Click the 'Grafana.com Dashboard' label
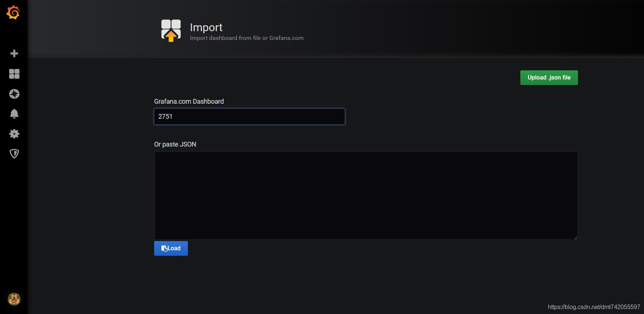The width and height of the screenshot is (644, 314). (189, 101)
